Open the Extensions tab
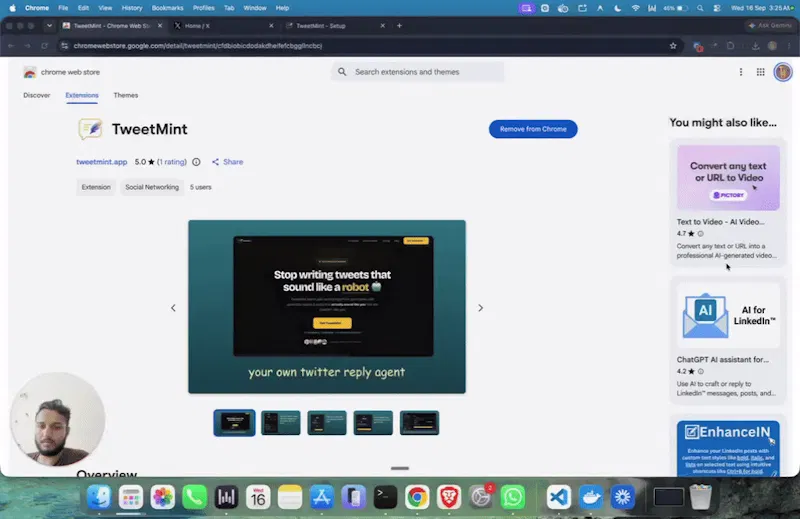 click(82, 95)
